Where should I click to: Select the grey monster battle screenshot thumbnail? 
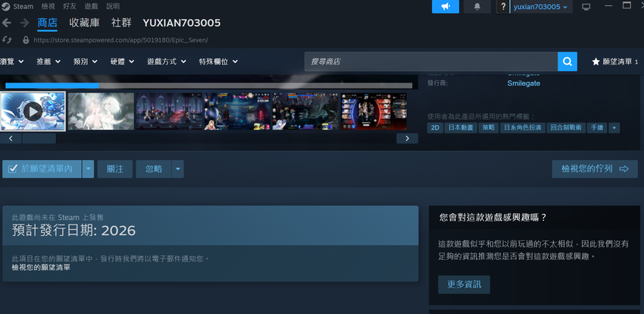pyautogui.click(x=305, y=111)
